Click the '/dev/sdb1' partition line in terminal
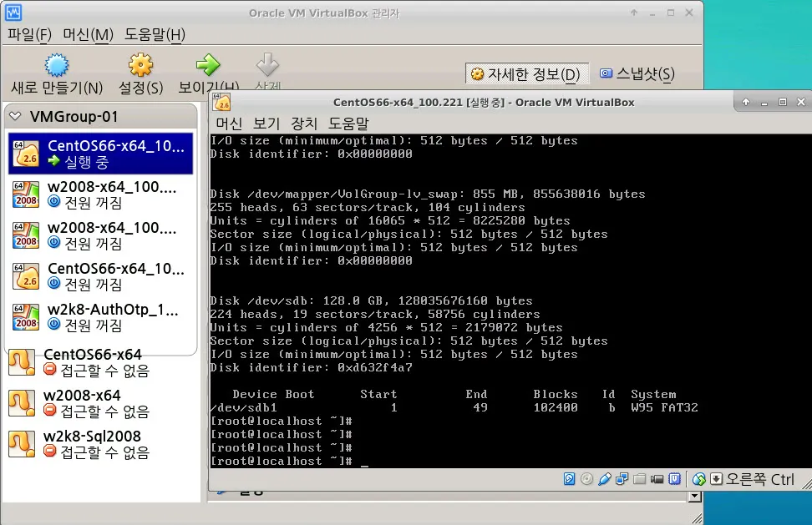The width and height of the screenshot is (812, 525). click(x=454, y=407)
